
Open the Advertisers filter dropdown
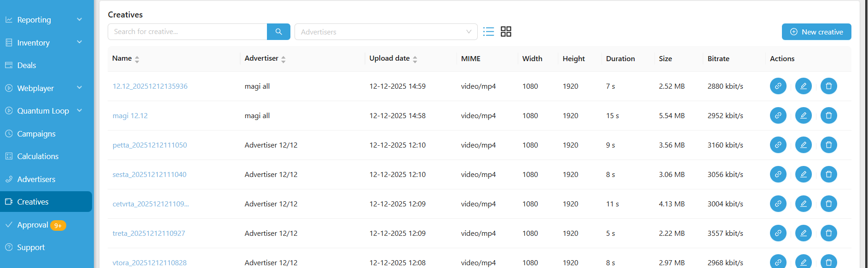point(386,32)
